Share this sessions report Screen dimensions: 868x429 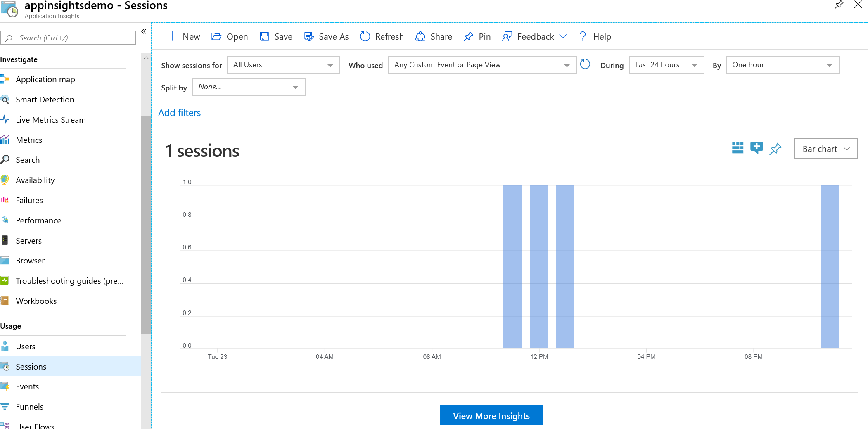click(434, 36)
